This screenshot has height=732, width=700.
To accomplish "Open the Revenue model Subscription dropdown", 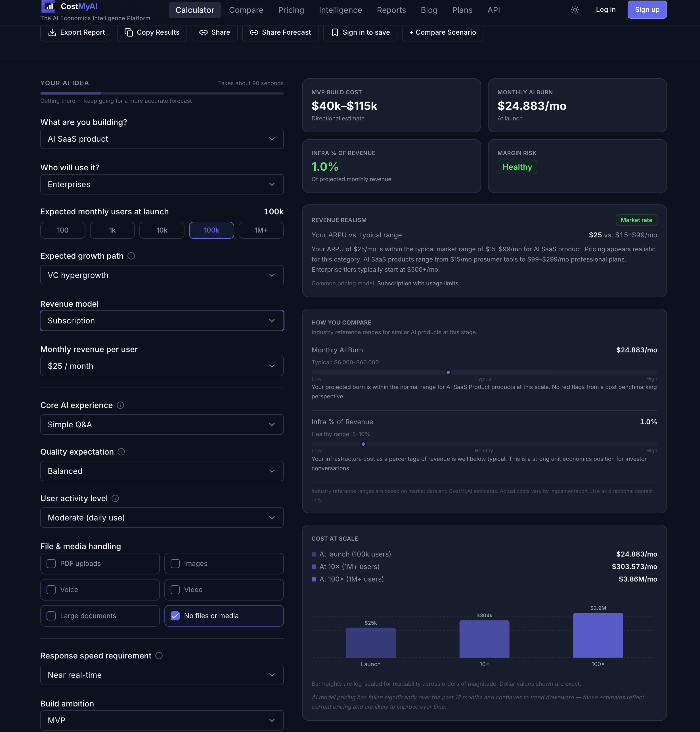I will click(162, 321).
